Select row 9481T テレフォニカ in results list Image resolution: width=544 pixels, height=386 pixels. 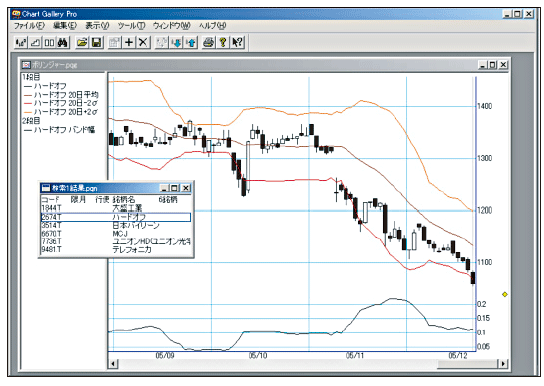click(x=116, y=249)
